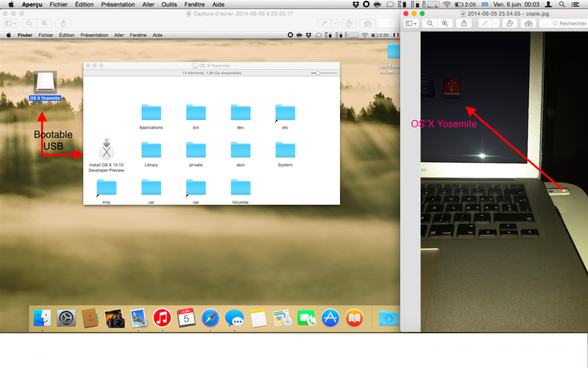The image size is (588, 368).
Task: Zoom in on the copie.jpg Preview window
Action: pyautogui.click(x=445, y=24)
